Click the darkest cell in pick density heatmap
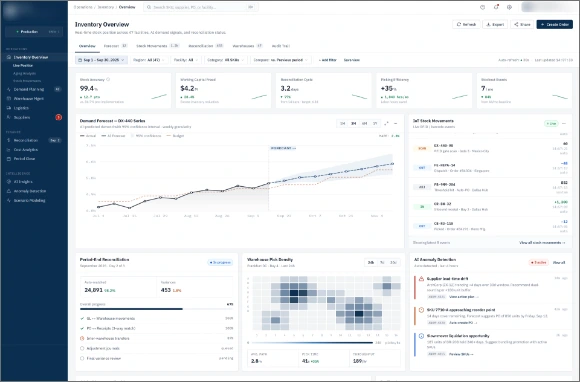 [x=294, y=293]
